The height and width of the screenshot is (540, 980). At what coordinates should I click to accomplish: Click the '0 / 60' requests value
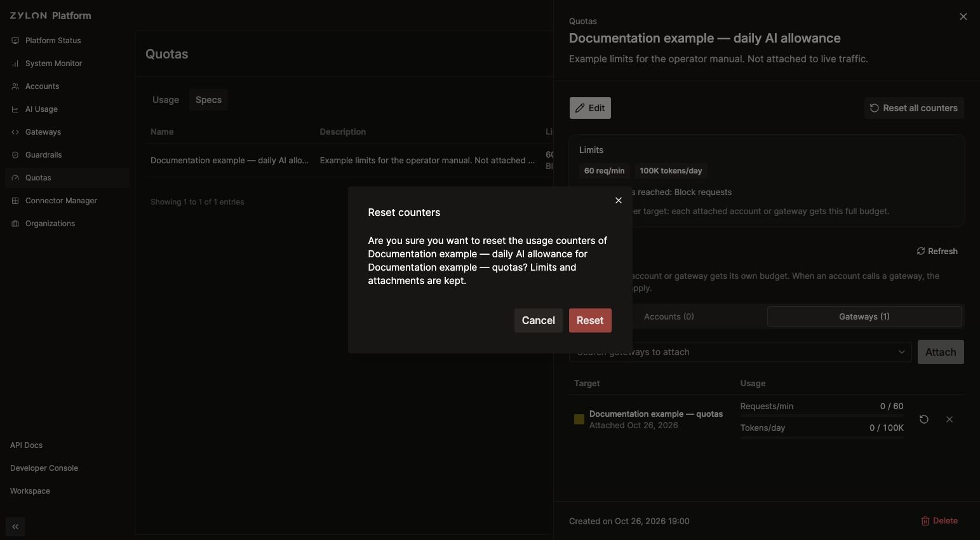click(892, 407)
